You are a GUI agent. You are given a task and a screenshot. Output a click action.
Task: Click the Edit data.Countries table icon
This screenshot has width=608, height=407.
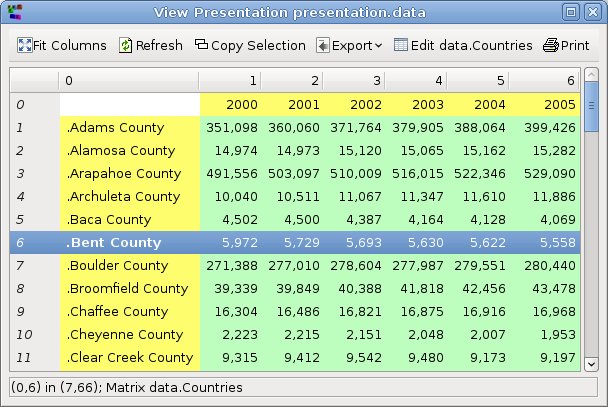[401, 45]
